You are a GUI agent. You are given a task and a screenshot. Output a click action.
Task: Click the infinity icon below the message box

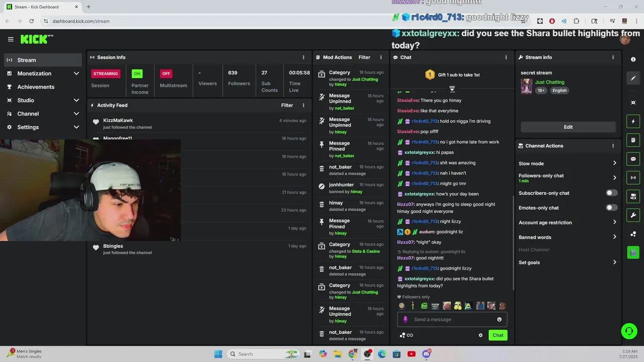410,335
